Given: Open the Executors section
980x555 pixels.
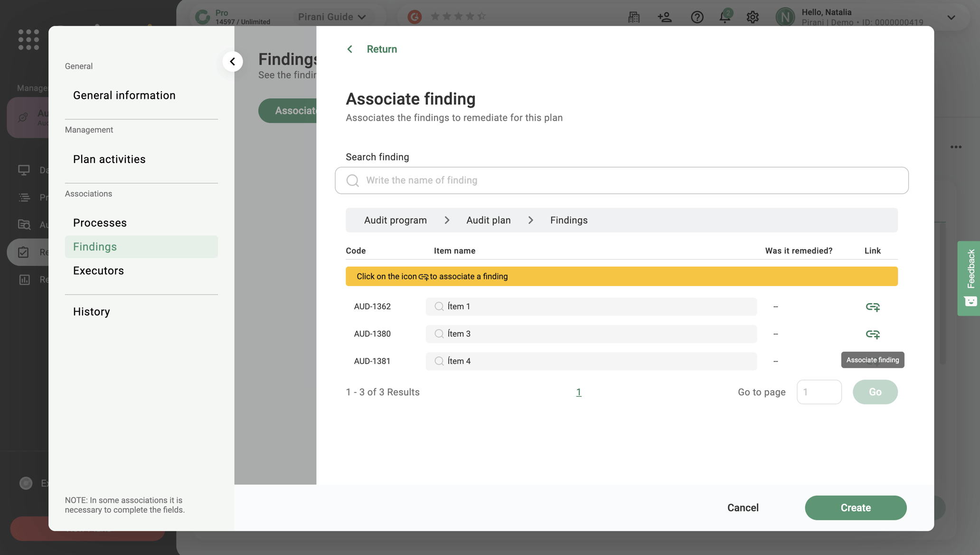Looking at the screenshot, I should pyautogui.click(x=98, y=270).
